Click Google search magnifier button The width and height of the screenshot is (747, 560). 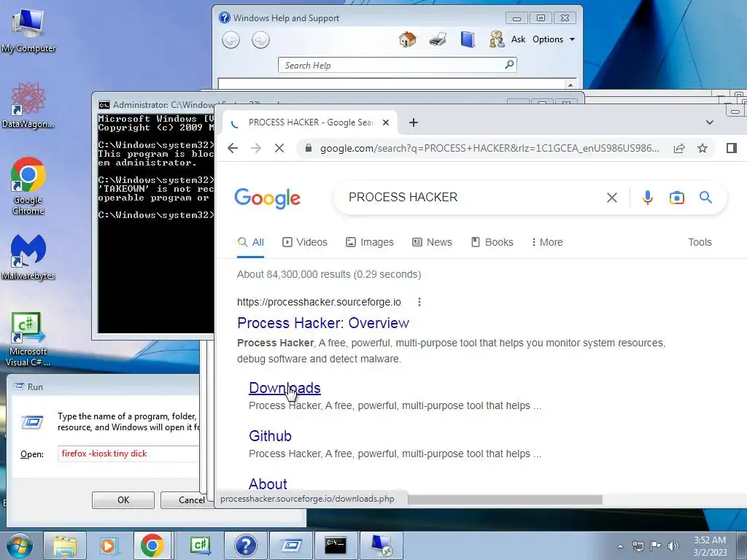point(705,197)
